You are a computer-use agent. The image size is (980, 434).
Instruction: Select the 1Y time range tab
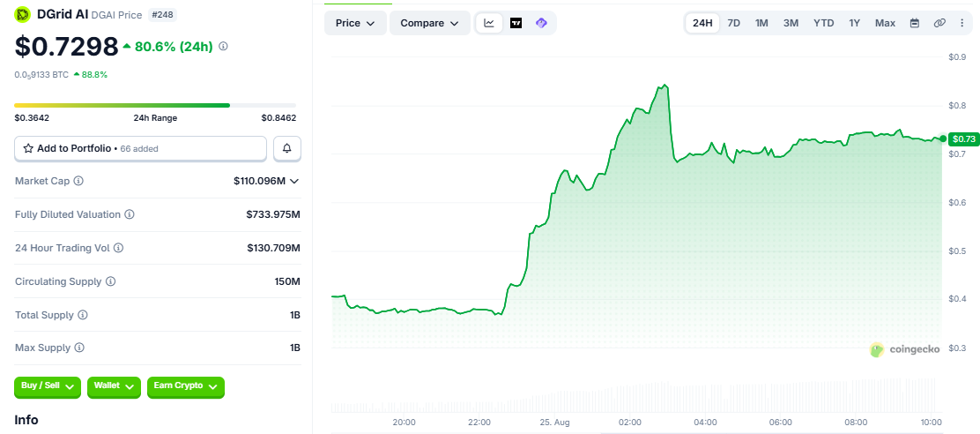[x=854, y=23]
